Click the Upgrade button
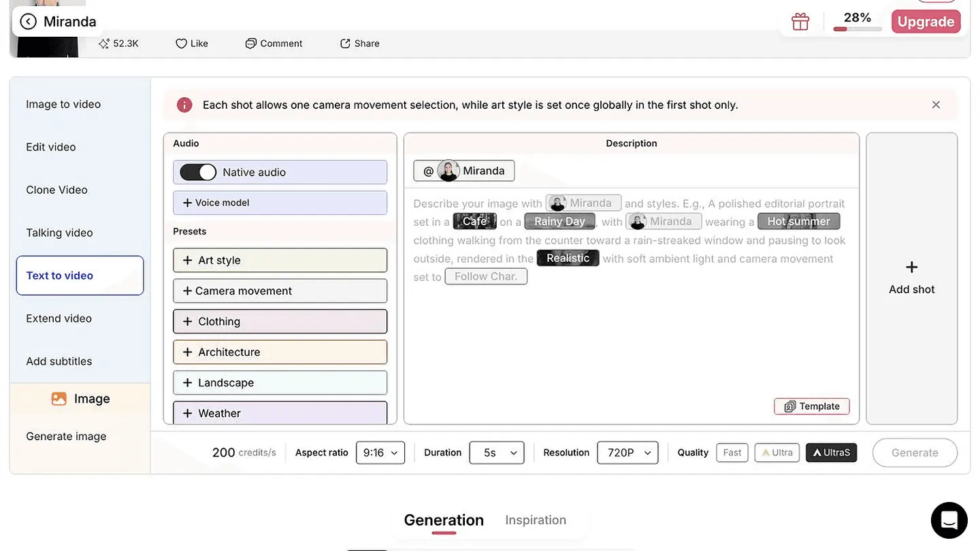Image resolution: width=980 pixels, height=551 pixels. (x=926, y=22)
